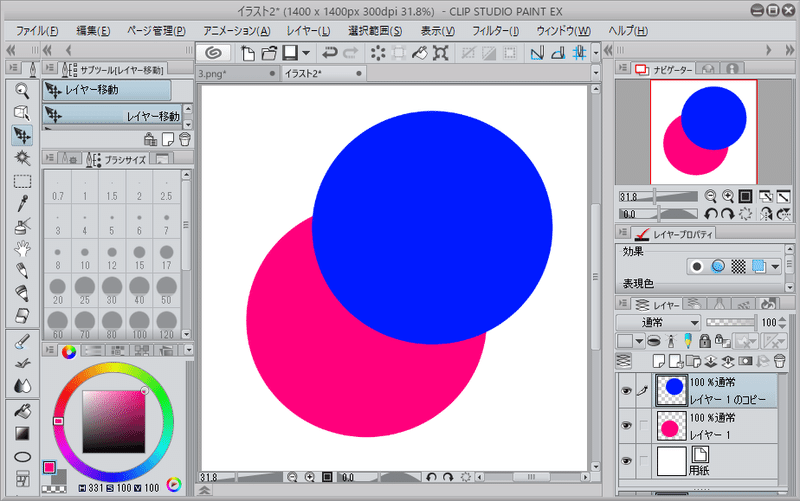The height and width of the screenshot is (501, 800).
Task: Open Clip Studio launcher icon in toolbar
Action: click(x=213, y=53)
